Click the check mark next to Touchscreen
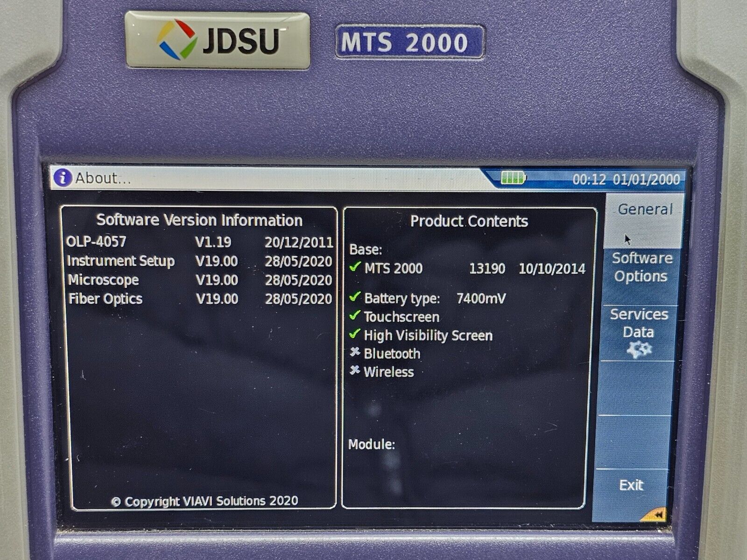This screenshot has width=747, height=560. (x=355, y=315)
